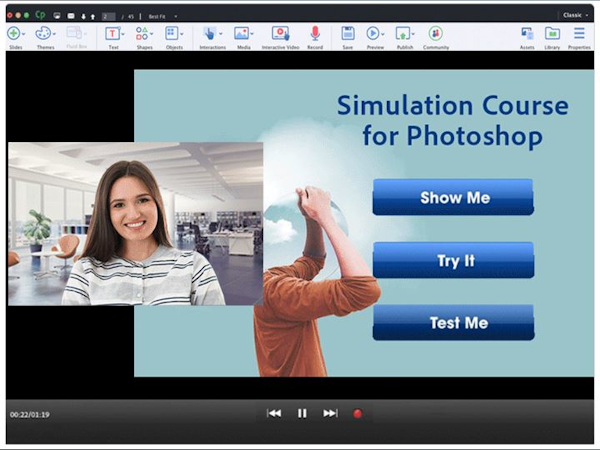Expand the Themes dropdown arrow
This screenshot has height=450, width=600.
pos(54,34)
